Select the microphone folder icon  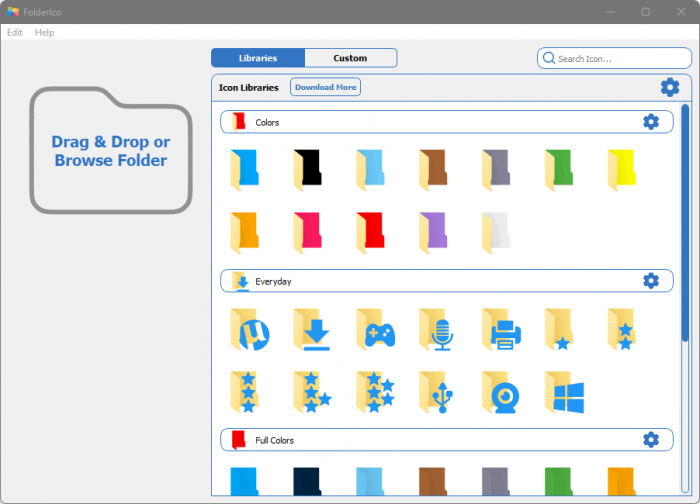click(438, 329)
